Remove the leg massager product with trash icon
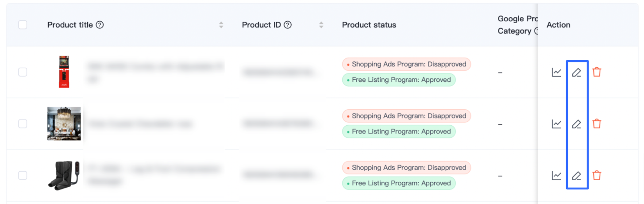This screenshot has width=644, height=204. tap(597, 176)
